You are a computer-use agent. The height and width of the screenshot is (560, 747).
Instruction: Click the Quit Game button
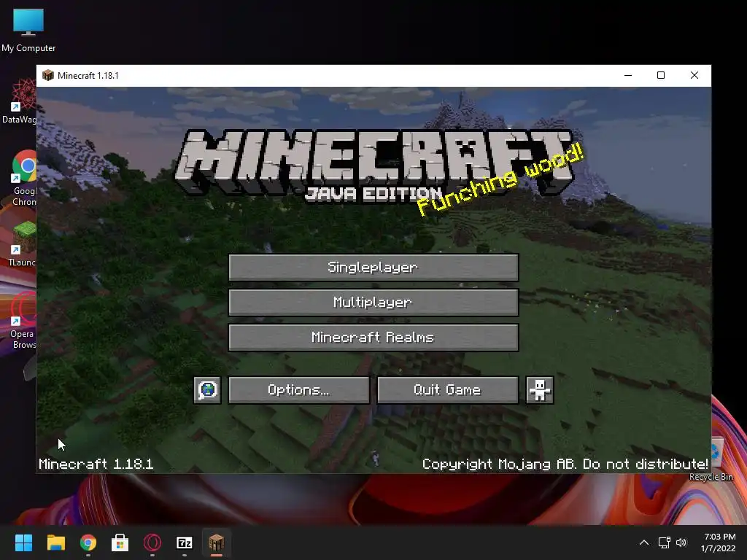448,390
